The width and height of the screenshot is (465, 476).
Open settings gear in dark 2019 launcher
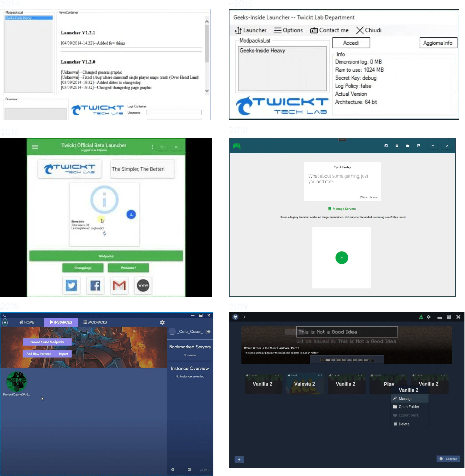tap(429, 317)
